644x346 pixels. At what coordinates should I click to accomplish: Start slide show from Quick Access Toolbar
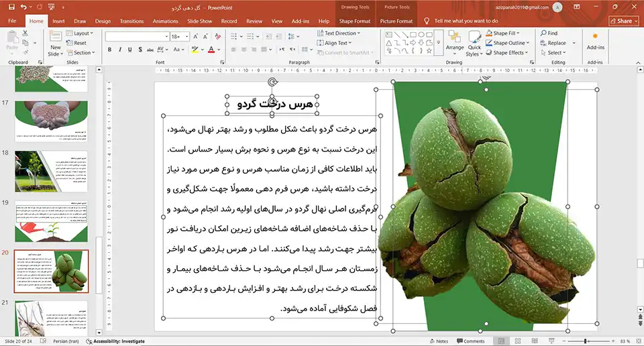[x=52, y=7]
